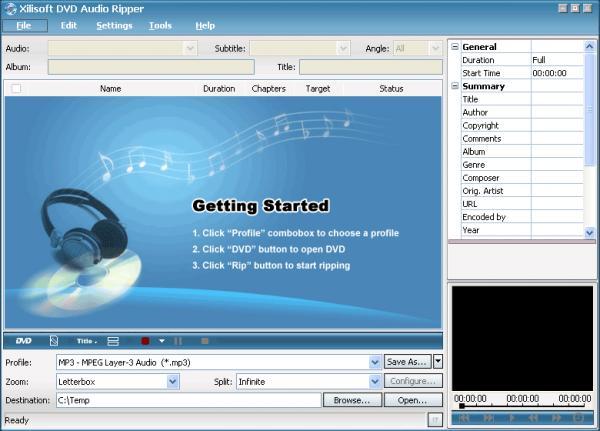The height and width of the screenshot is (431, 600).
Task: Click the DVD button to open a disc
Action: pyautogui.click(x=24, y=341)
